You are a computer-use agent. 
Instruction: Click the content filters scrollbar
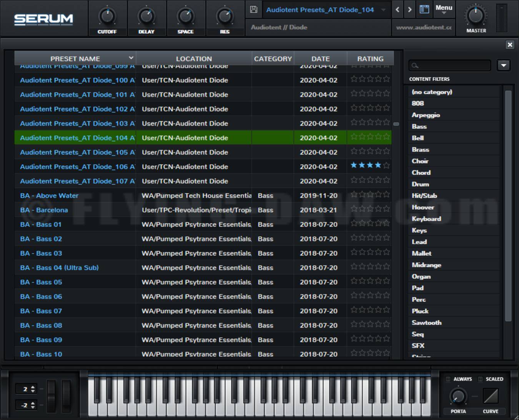click(x=508, y=206)
